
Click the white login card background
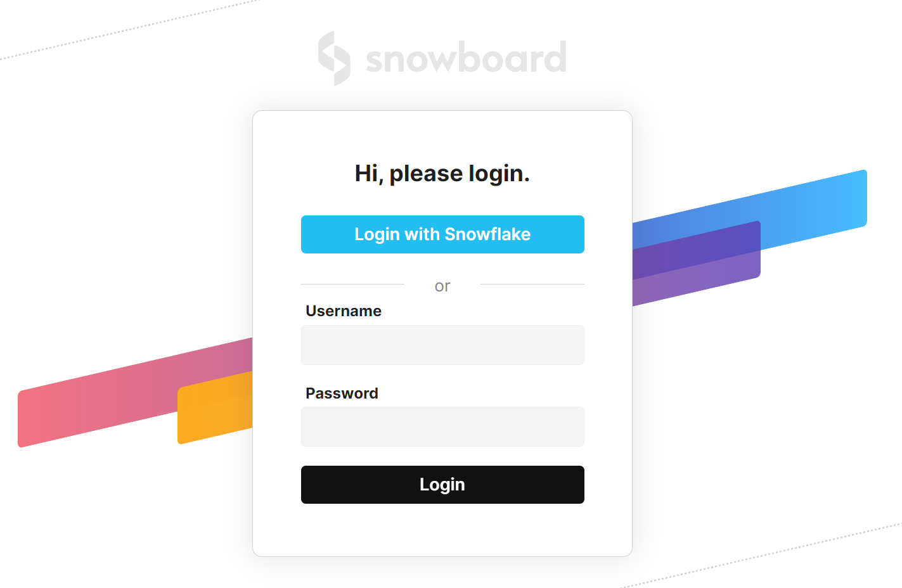(x=442, y=532)
